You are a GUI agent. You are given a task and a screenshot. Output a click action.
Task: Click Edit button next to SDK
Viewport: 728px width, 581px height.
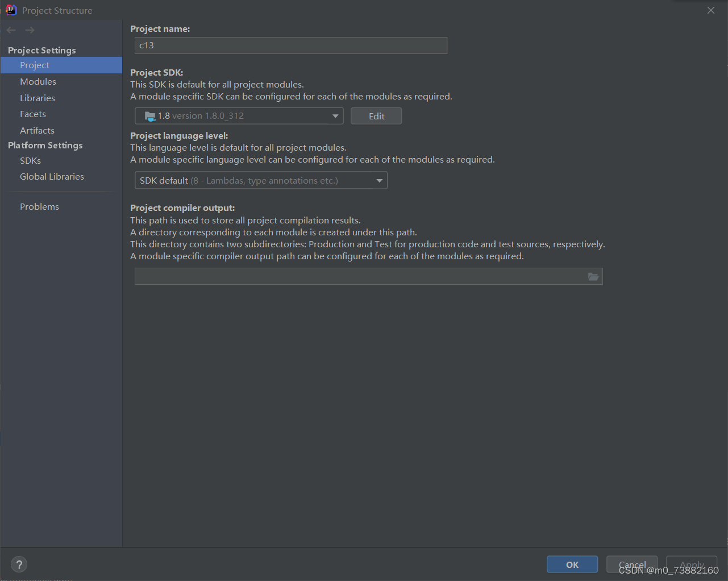(x=376, y=116)
